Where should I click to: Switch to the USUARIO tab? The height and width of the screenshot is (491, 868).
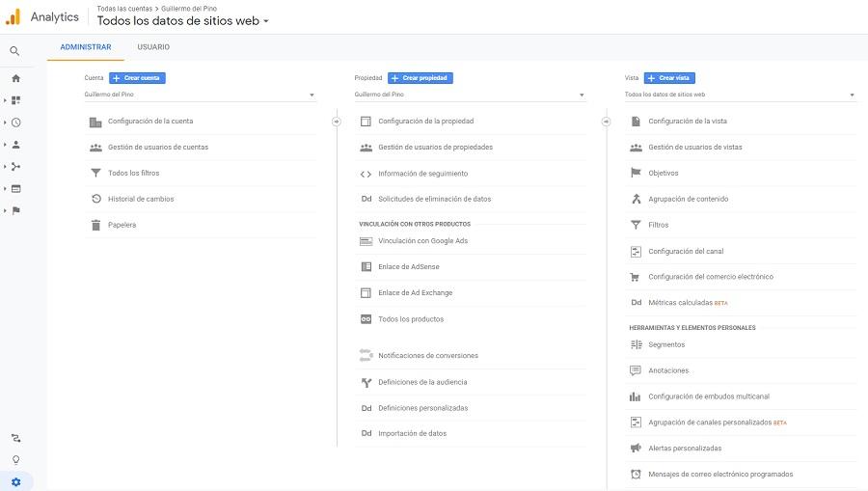click(153, 47)
